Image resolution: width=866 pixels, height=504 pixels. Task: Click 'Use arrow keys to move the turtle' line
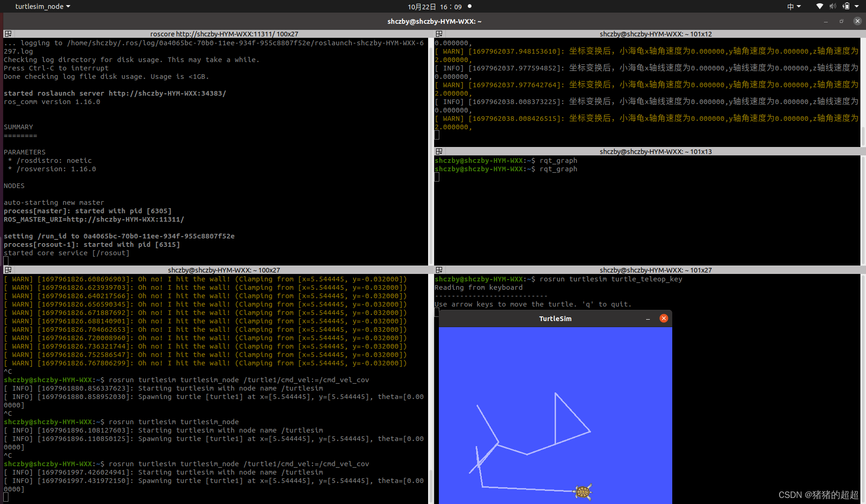533,304
